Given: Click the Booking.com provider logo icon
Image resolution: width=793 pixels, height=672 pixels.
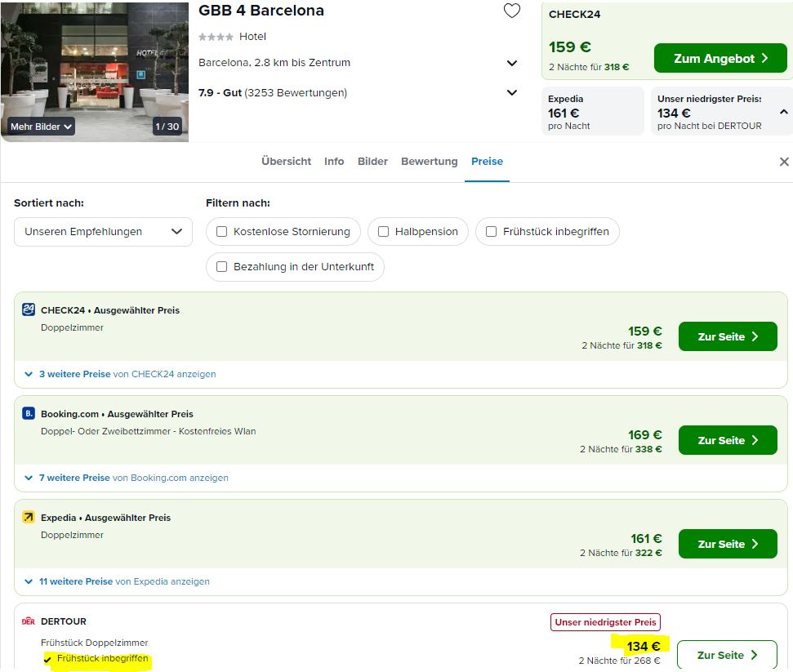Looking at the screenshot, I should (x=29, y=413).
